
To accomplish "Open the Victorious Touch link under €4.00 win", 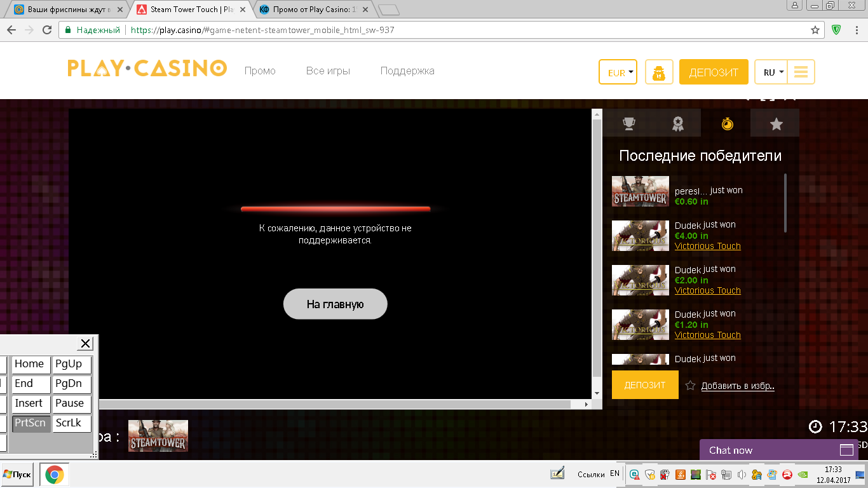I will 708,246.
